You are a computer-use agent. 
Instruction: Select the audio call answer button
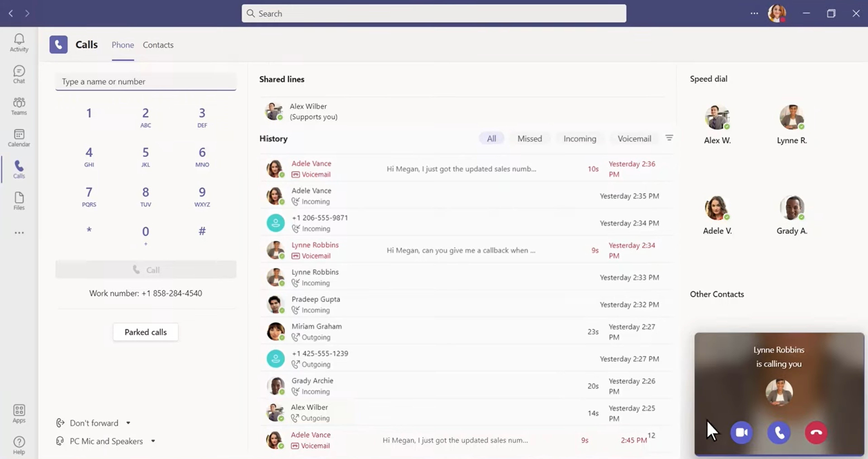[778, 432]
